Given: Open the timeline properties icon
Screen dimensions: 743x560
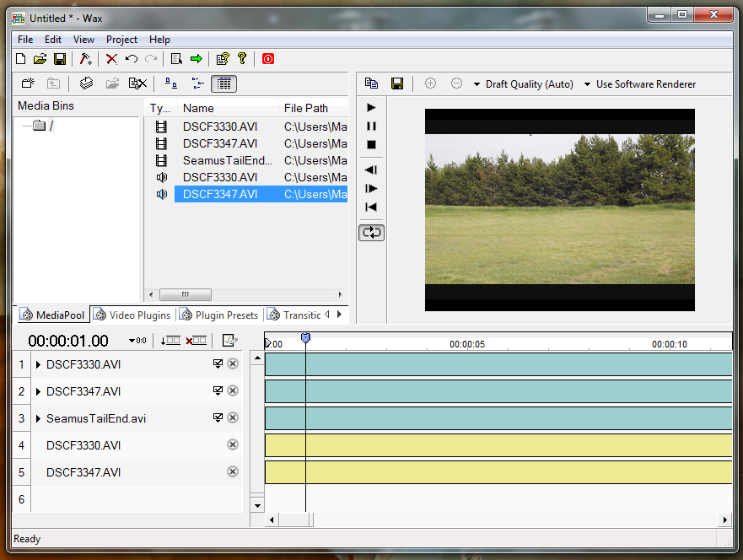Looking at the screenshot, I should click(230, 340).
